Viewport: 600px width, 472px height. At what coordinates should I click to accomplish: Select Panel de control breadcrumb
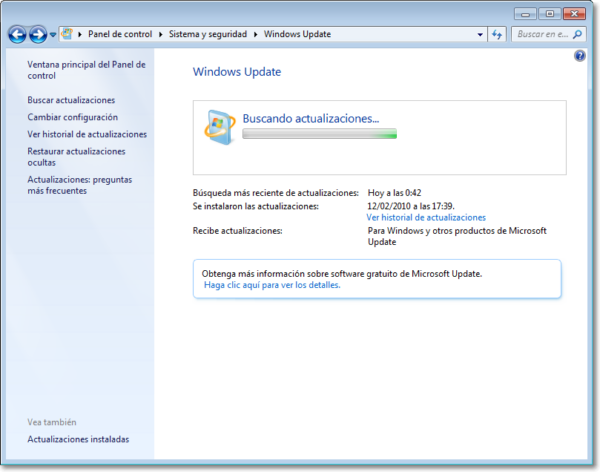click(x=120, y=34)
